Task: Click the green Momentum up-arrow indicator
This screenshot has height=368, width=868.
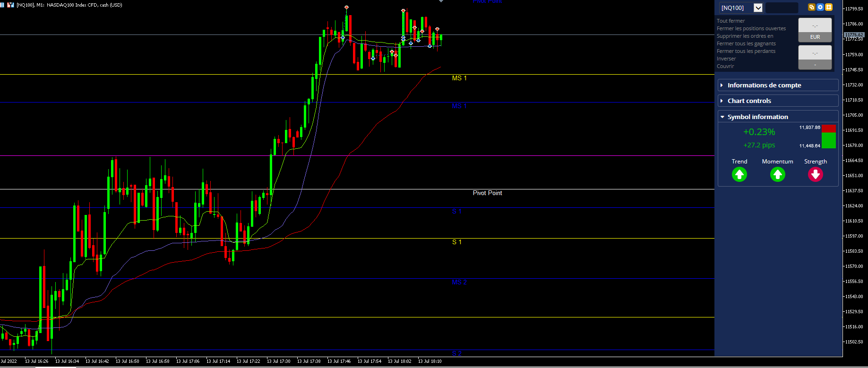Action: coord(778,175)
